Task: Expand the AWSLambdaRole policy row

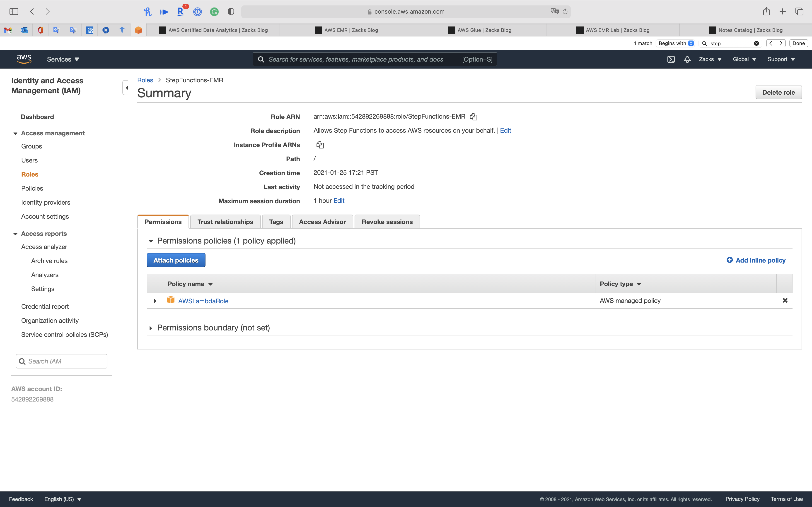Action: pyautogui.click(x=155, y=301)
